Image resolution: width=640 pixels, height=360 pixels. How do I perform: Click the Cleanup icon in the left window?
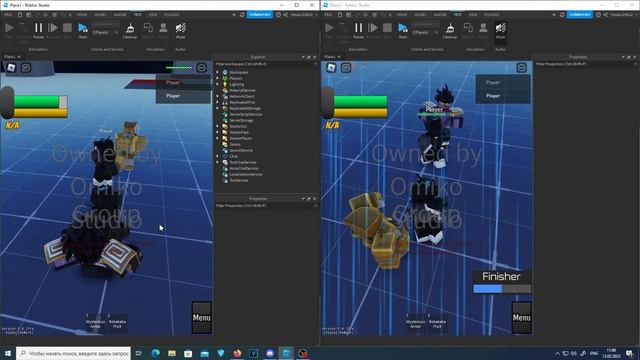[x=130, y=30]
